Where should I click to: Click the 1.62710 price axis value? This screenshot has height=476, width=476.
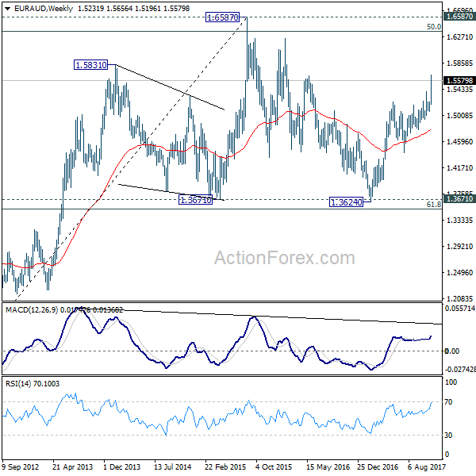pyautogui.click(x=459, y=37)
